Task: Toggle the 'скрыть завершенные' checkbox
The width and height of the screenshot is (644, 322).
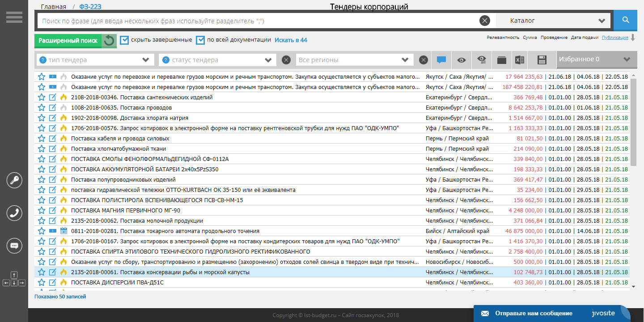Action: 124,40
